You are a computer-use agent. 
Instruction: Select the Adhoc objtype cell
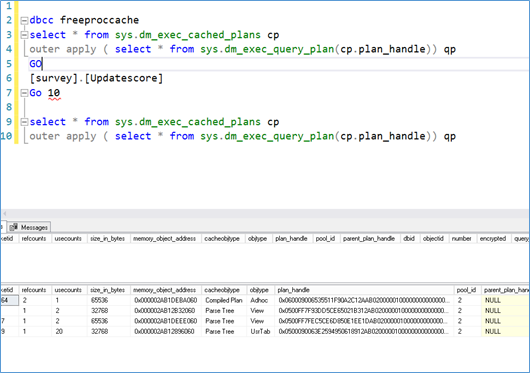[259, 300]
